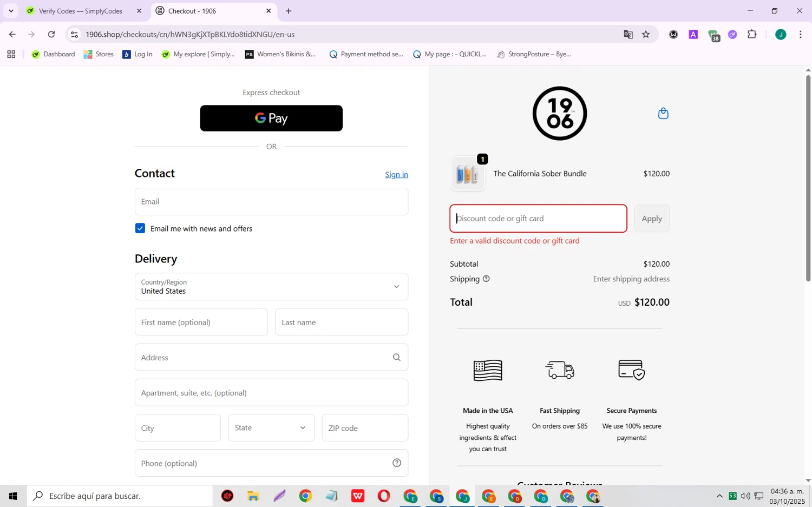Viewport: 812px width, 507px height.
Task: Open the Chrome three-dot menu
Action: click(x=800, y=34)
